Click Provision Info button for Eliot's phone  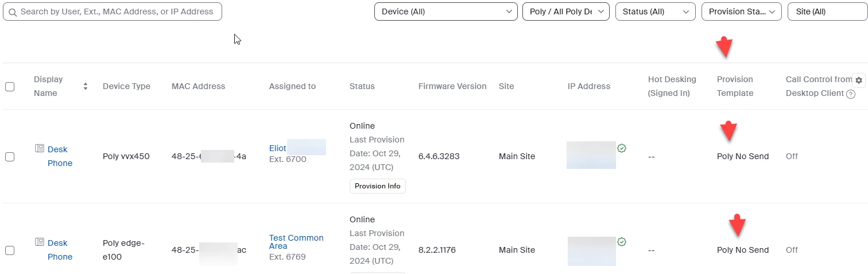[378, 186]
